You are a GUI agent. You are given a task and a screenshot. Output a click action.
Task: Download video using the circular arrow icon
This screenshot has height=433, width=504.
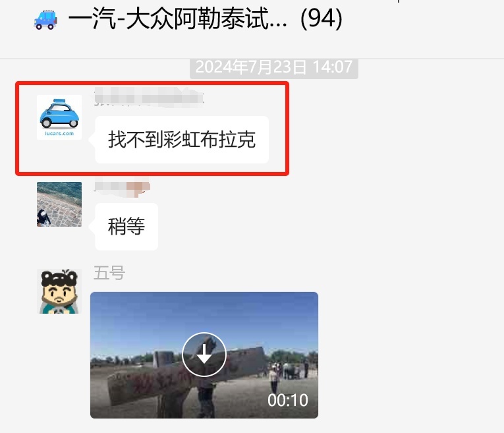click(204, 355)
